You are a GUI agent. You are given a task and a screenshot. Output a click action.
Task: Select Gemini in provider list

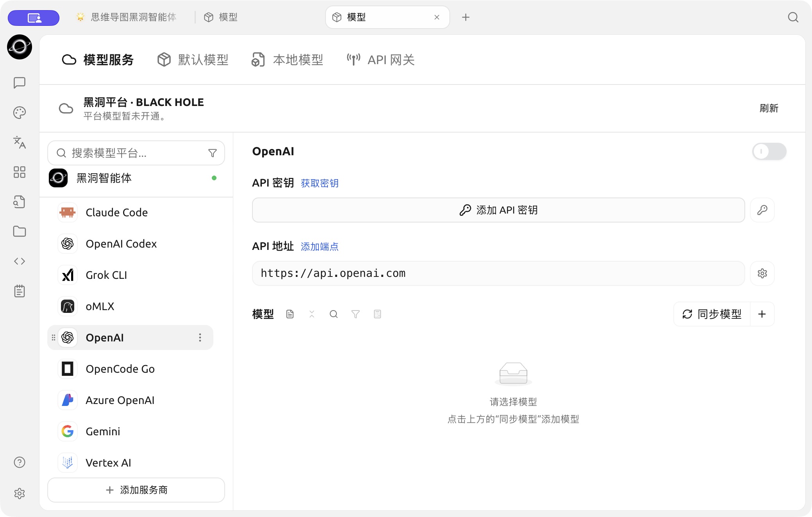coord(131,431)
